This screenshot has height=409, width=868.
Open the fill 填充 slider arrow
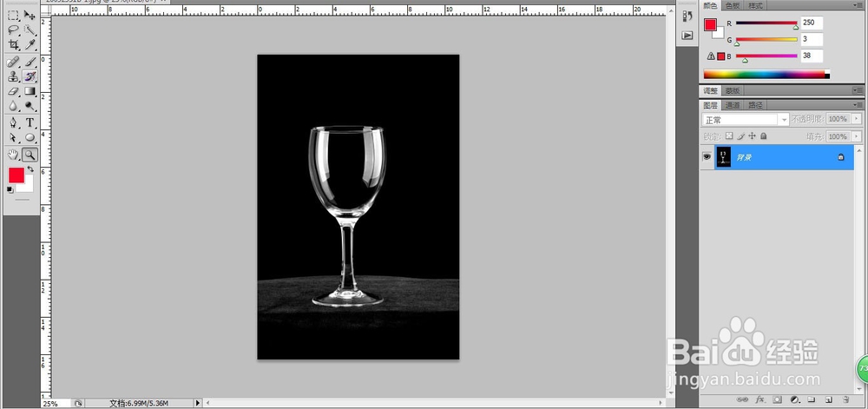(857, 136)
